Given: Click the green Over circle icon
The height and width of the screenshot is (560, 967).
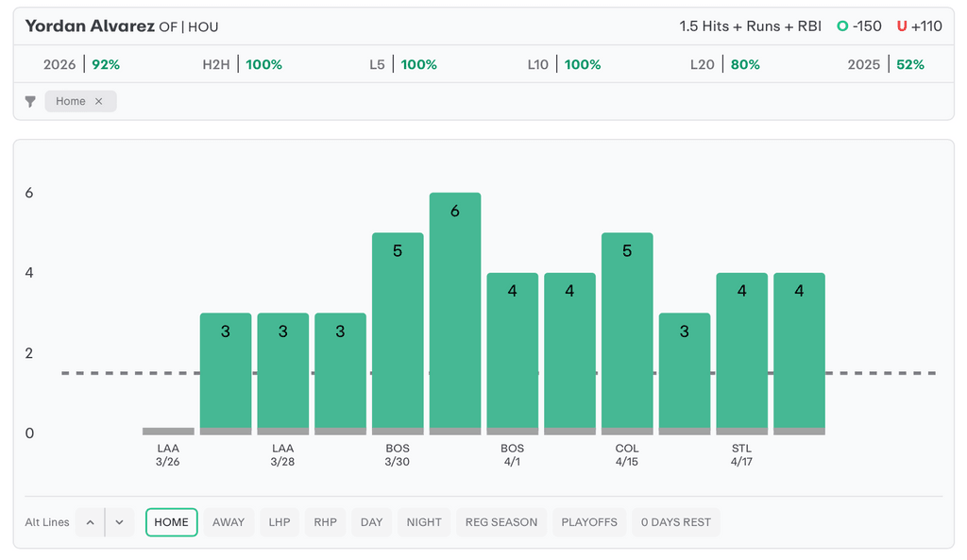Looking at the screenshot, I should pos(842,26).
